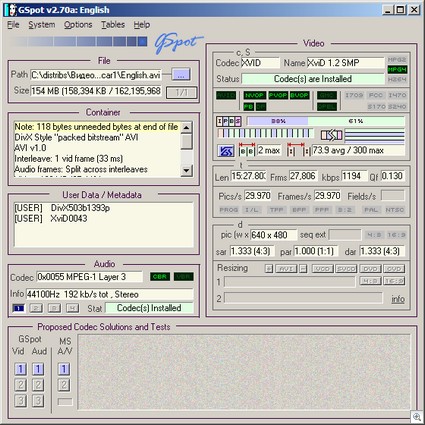Select audio stream 2 button
The height and width of the screenshot is (425, 425).
(x=36, y=308)
